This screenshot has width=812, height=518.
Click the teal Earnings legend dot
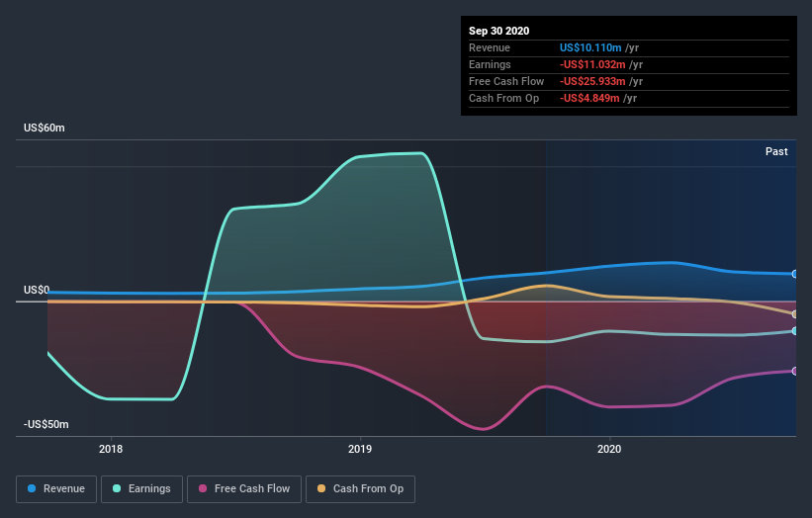(x=117, y=488)
